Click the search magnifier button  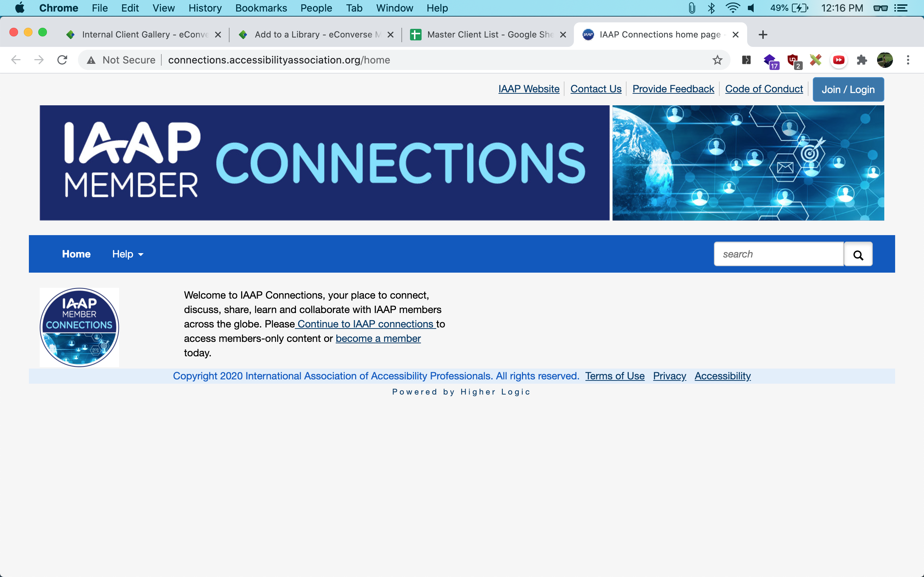point(858,255)
